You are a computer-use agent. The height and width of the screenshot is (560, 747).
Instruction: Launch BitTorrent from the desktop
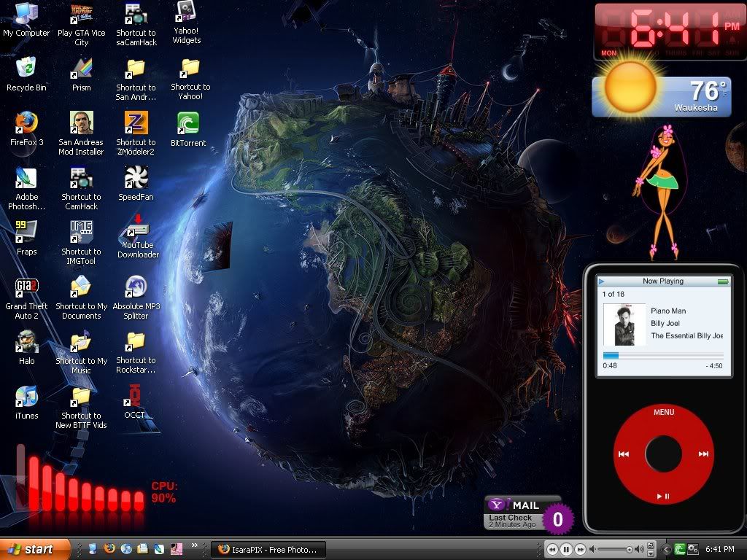tap(188, 124)
